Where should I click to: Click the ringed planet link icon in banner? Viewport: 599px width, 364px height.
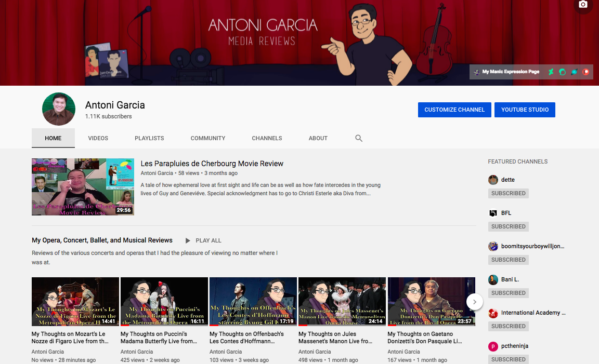[x=574, y=72]
